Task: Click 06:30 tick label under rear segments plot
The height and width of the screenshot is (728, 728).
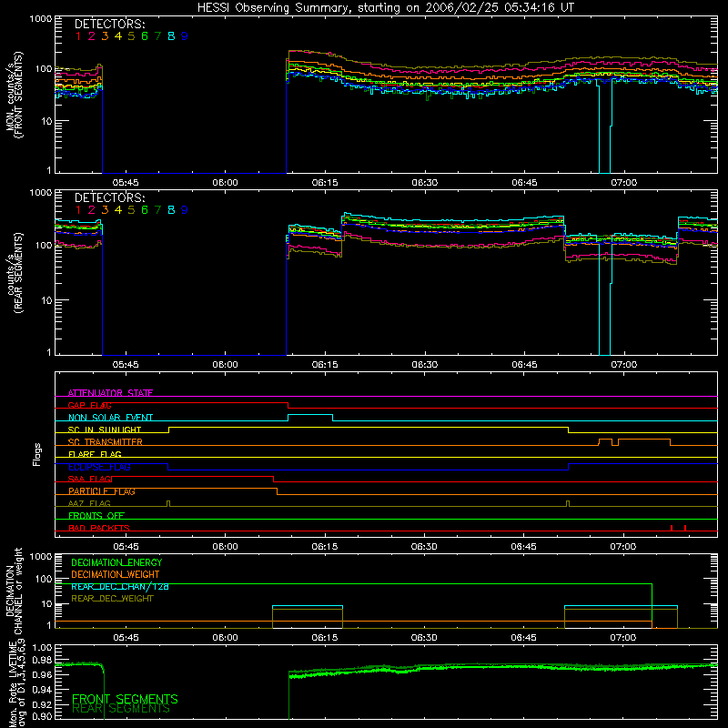Action: 424,365
